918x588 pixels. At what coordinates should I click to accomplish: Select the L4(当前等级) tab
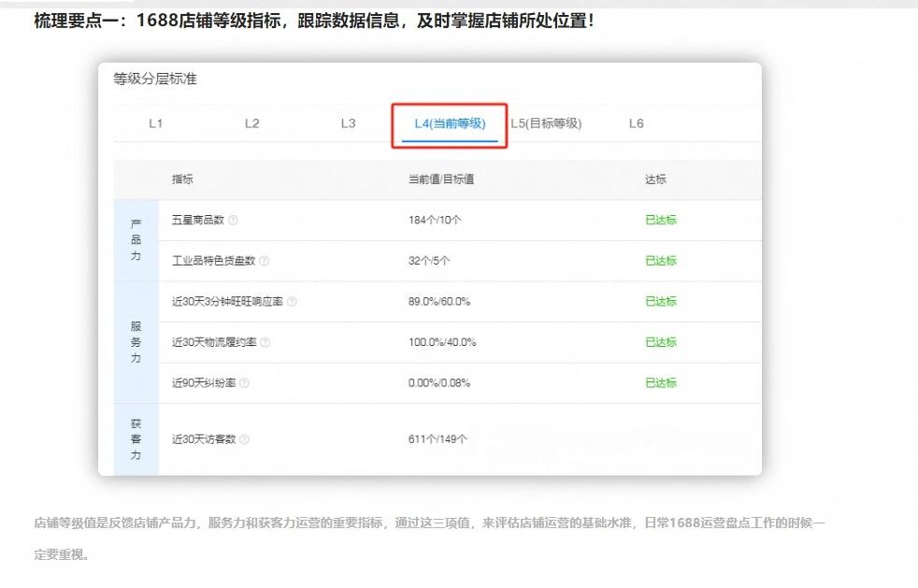coord(450,123)
